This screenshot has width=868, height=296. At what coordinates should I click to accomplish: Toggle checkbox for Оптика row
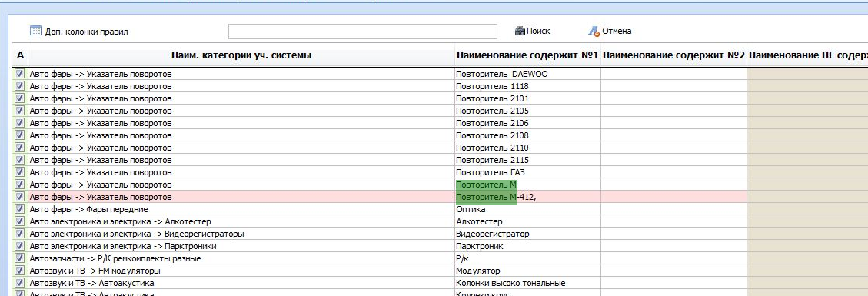[x=19, y=209]
